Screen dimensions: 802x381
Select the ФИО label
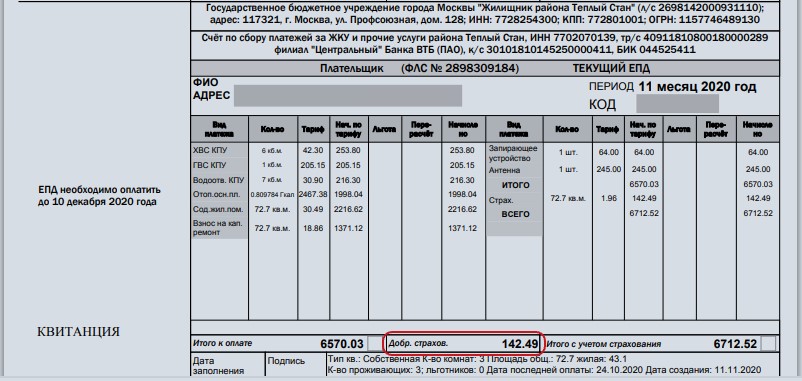coord(206,82)
